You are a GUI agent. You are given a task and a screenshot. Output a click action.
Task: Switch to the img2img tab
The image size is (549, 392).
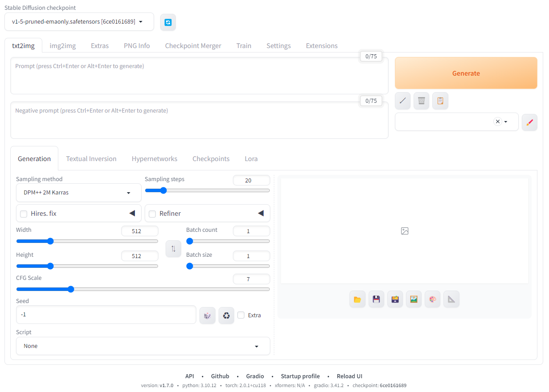click(62, 46)
